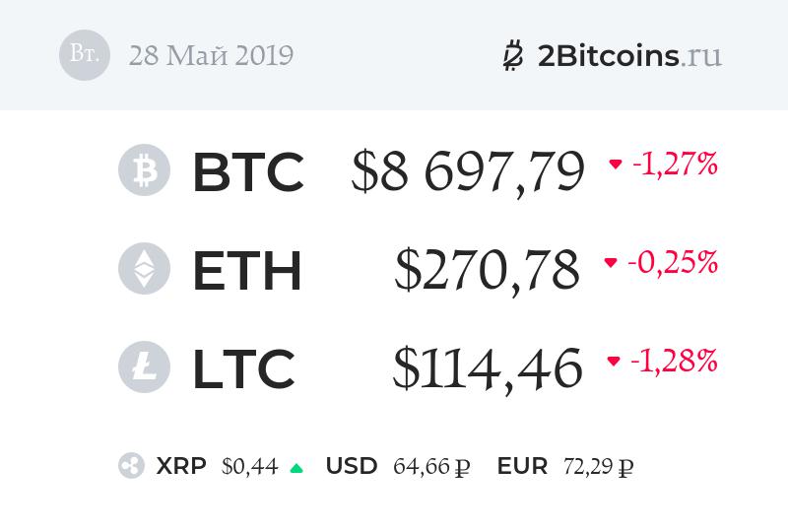Image resolution: width=788 pixels, height=532 pixels.
Task: Click the LTC price $114,46
Action: pyautogui.click(x=487, y=368)
